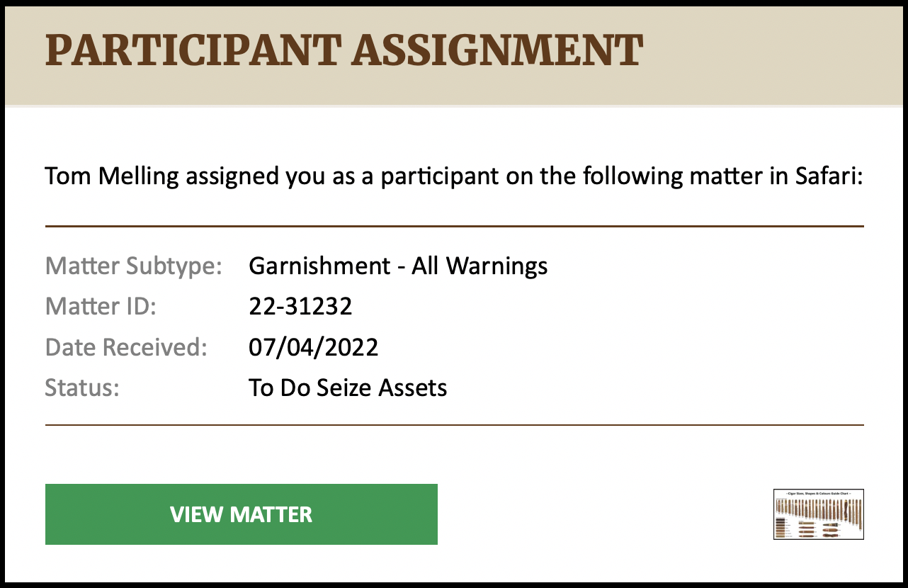Open the cigar guide chart thumbnail
This screenshot has height=588, width=908.
click(819, 514)
